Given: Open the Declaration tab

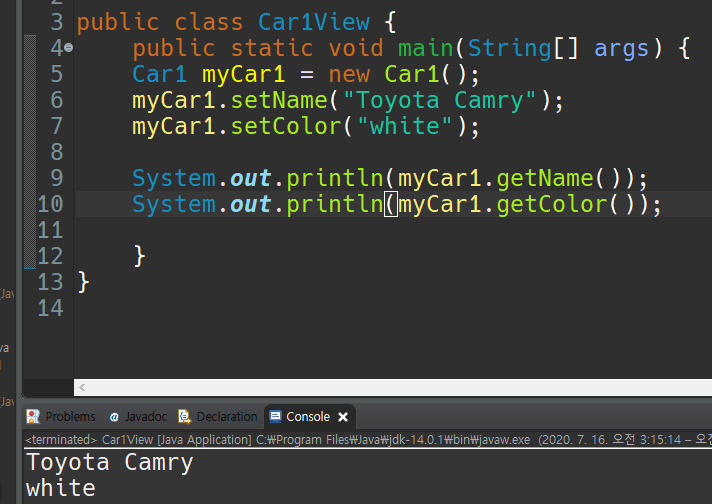Looking at the screenshot, I should tap(218, 416).
